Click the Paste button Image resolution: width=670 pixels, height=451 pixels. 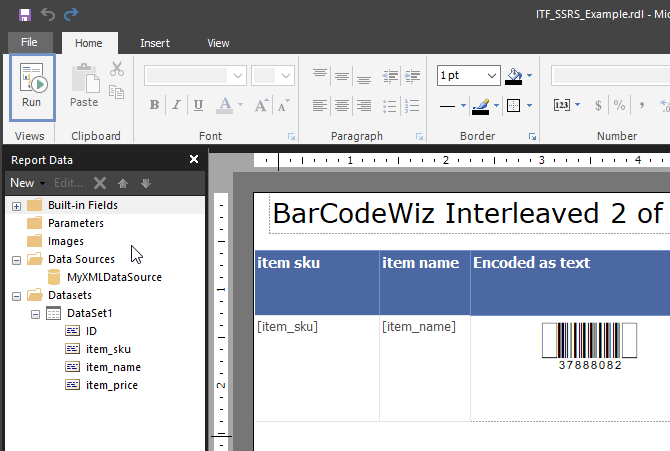point(84,86)
